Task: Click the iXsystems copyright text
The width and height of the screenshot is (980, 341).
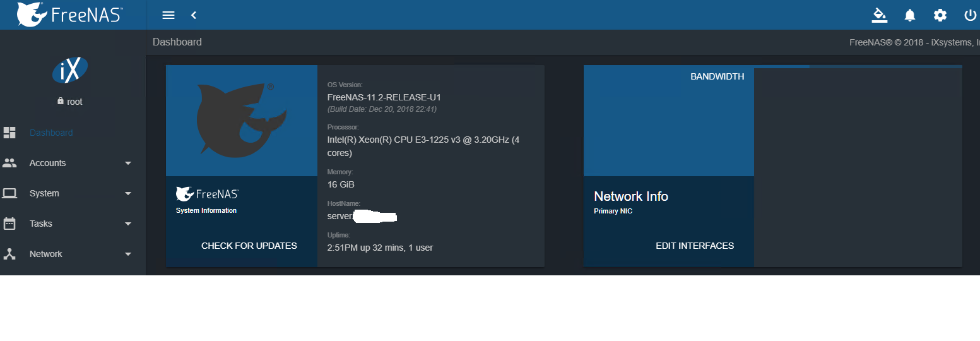Action: click(x=914, y=42)
